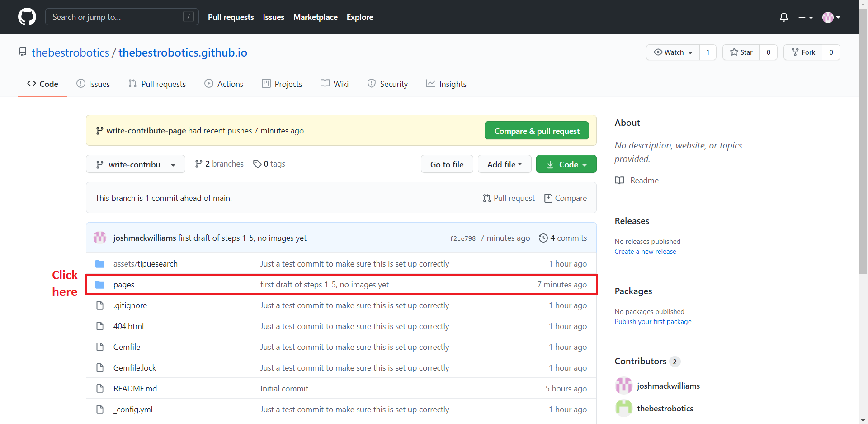Viewport: 868px width, 424px height.
Task: Expand the Add file dropdown
Action: pos(505,164)
